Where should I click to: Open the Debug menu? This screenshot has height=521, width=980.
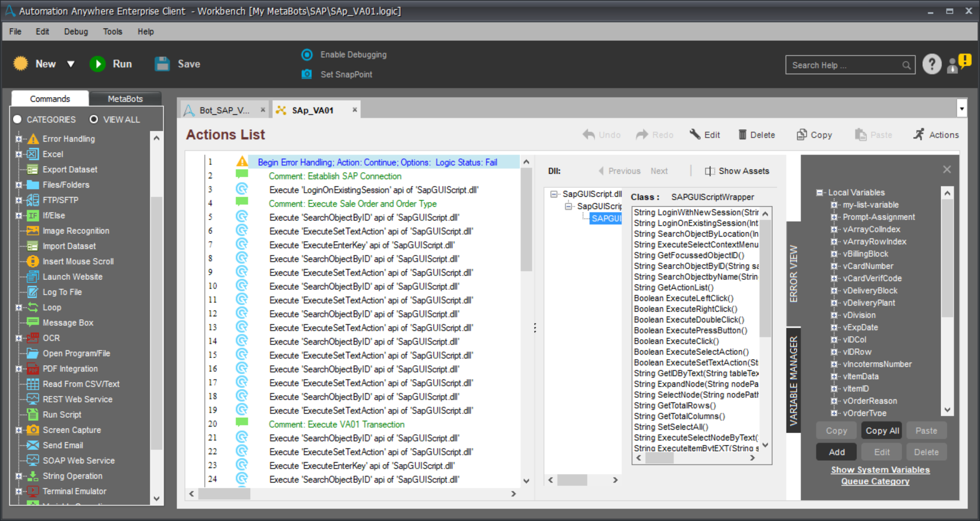click(76, 32)
